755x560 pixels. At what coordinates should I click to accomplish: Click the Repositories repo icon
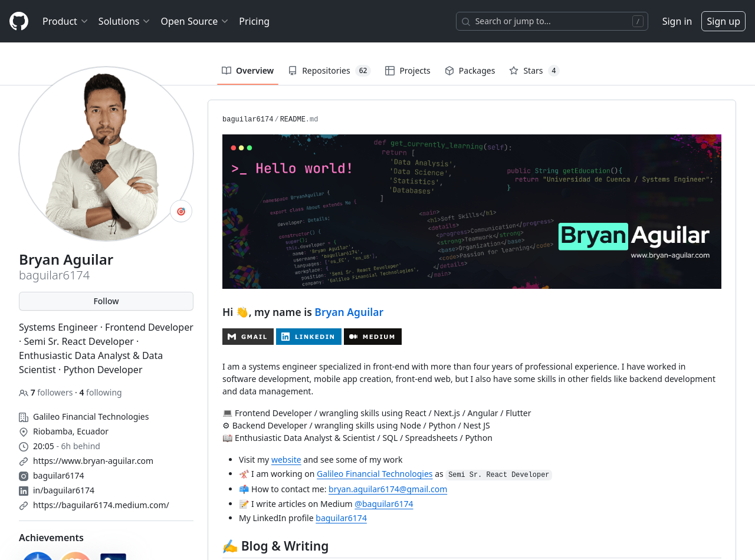pyautogui.click(x=293, y=71)
